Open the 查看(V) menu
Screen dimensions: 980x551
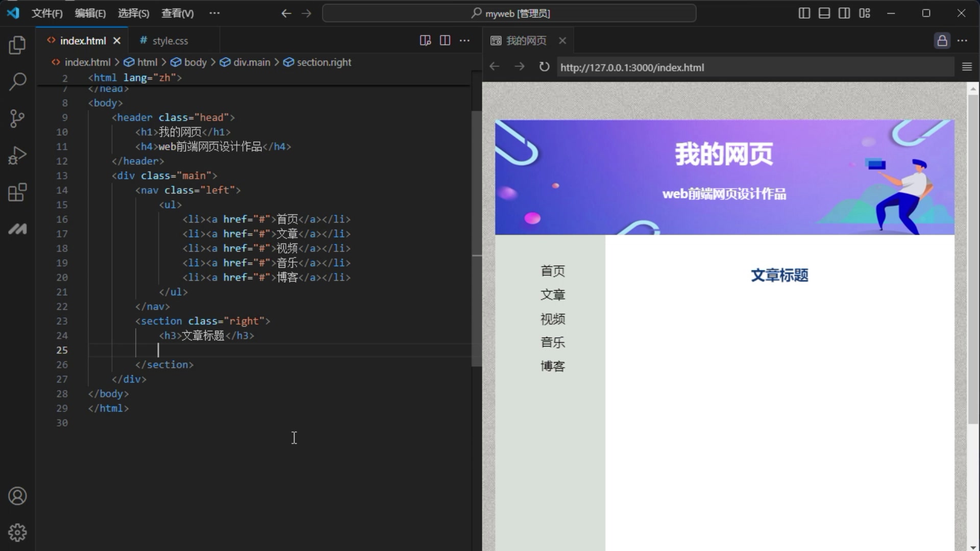pos(177,13)
